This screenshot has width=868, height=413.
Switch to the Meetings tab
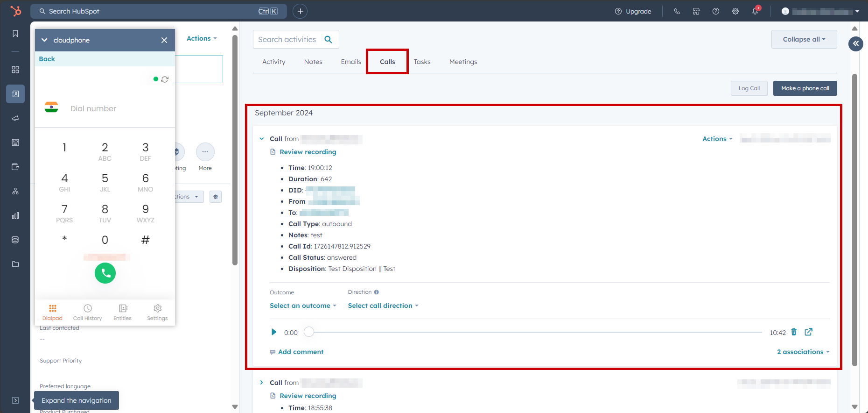point(463,62)
